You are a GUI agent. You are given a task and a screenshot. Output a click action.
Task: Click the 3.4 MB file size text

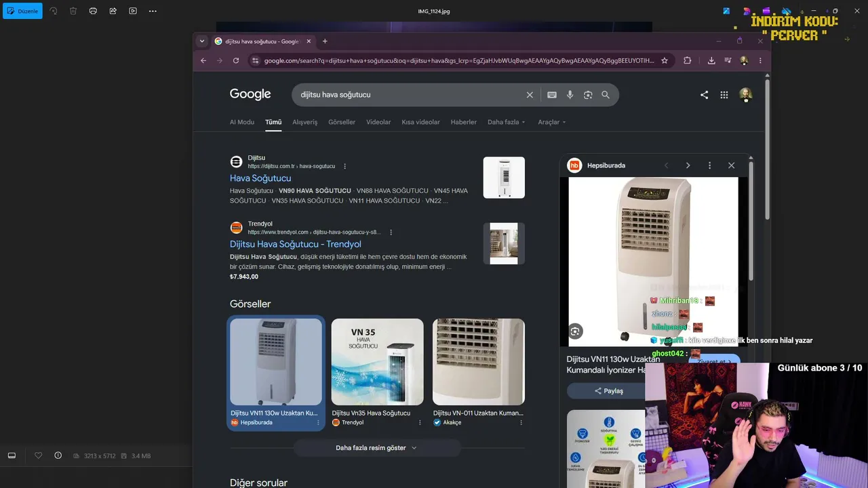[x=141, y=456]
